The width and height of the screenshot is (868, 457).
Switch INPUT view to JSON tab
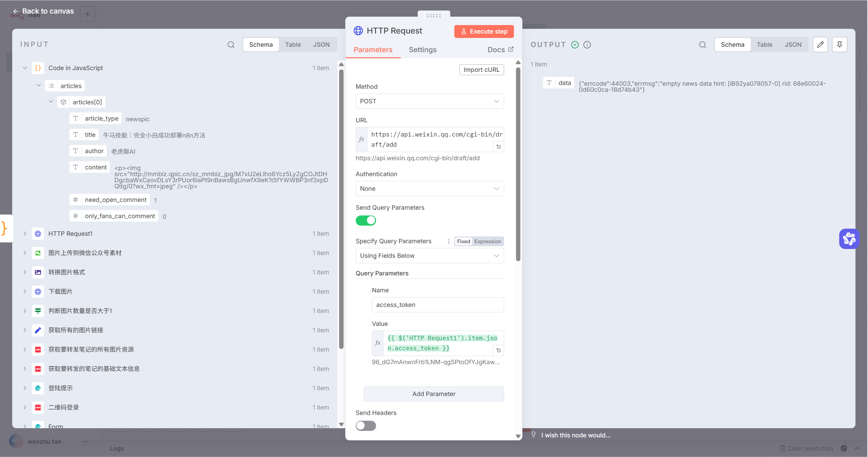point(321,45)
